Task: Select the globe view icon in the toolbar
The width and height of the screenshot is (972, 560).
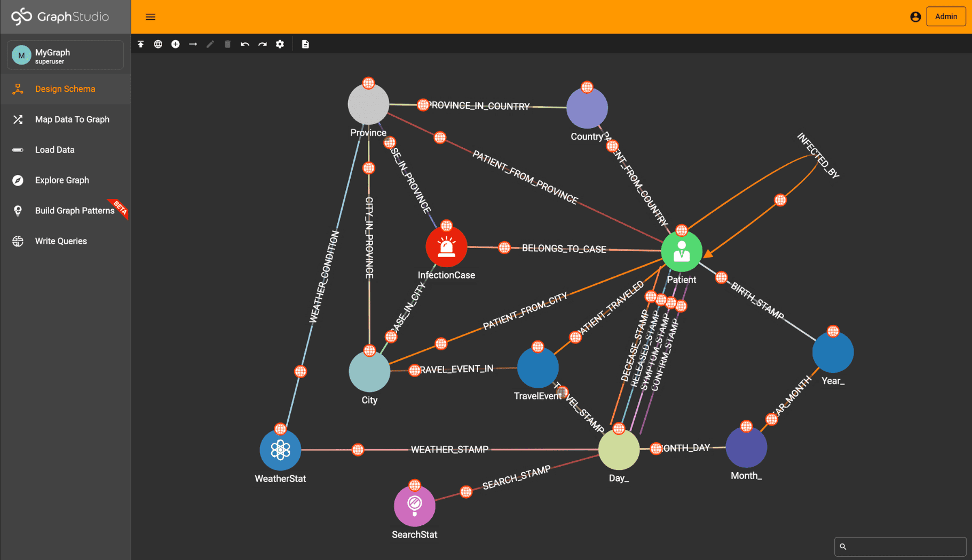Action: pos(158,44)
